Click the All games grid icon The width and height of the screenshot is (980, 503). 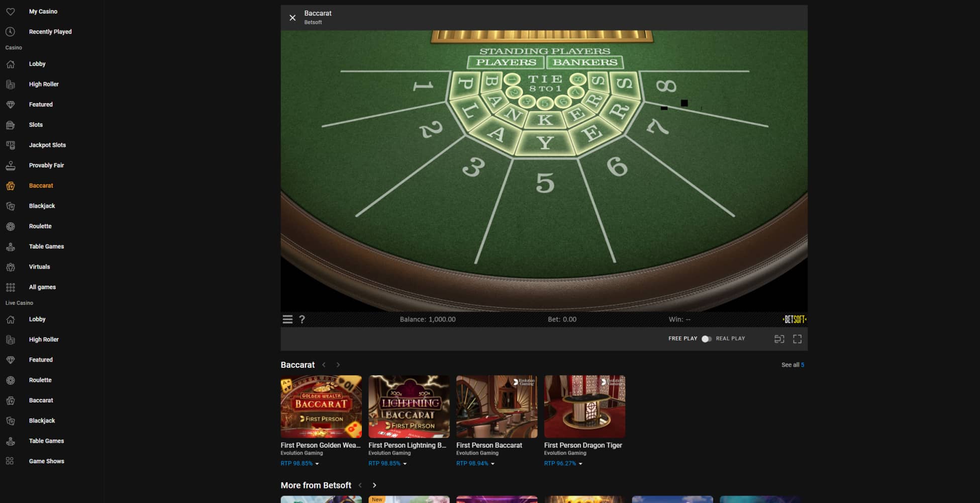tap(11, 287)
